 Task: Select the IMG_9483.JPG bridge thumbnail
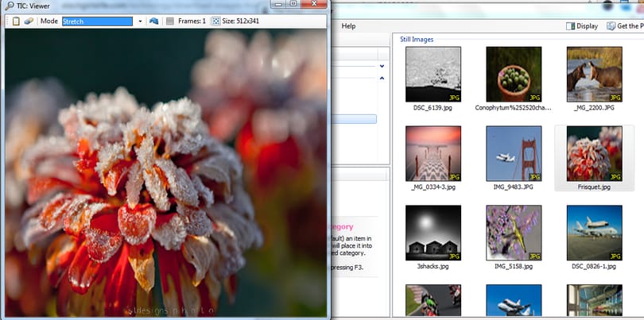pos(514,154)
